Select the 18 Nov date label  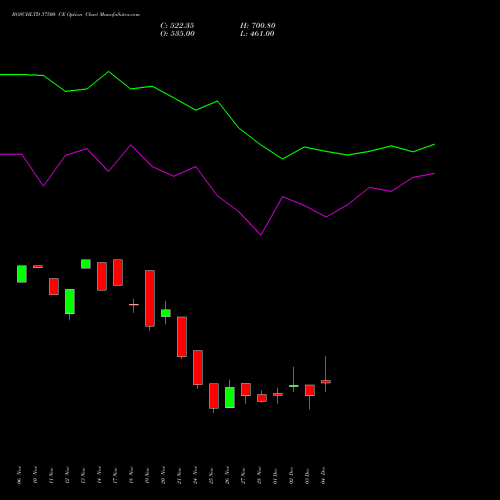click(x=131, y=475)
